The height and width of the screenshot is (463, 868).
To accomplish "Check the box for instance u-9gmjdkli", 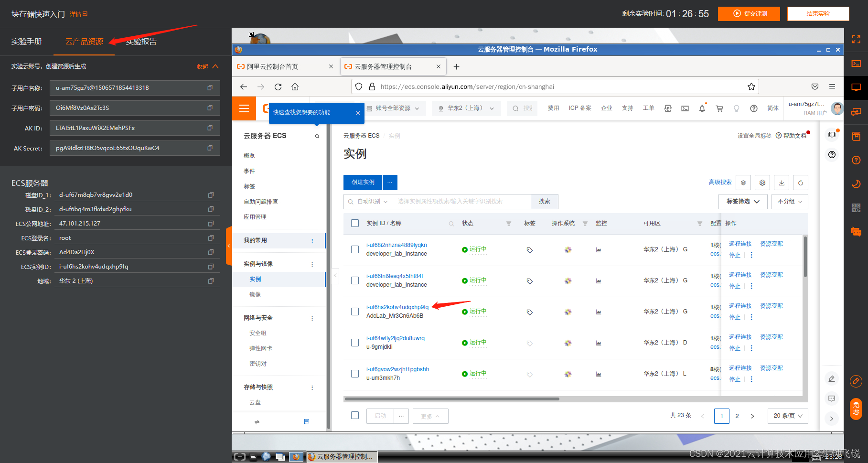I will pyautogui.click(x=355, y=343).
